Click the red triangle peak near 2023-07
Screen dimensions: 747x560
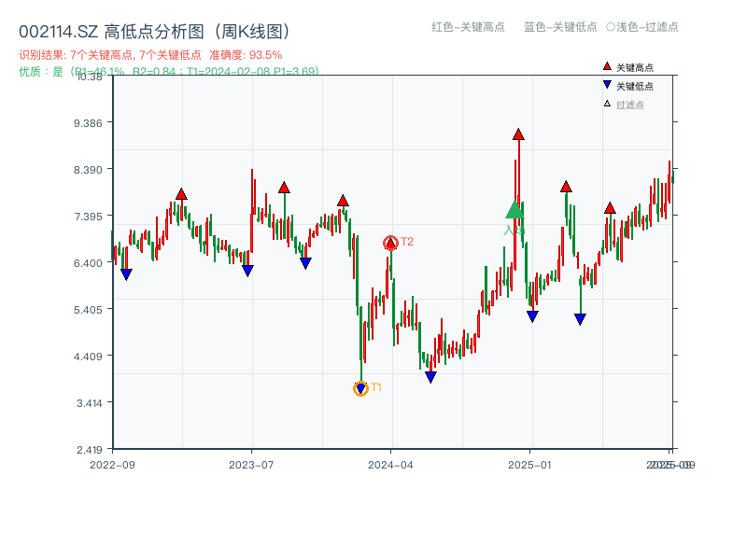click(x=283, y=186)
